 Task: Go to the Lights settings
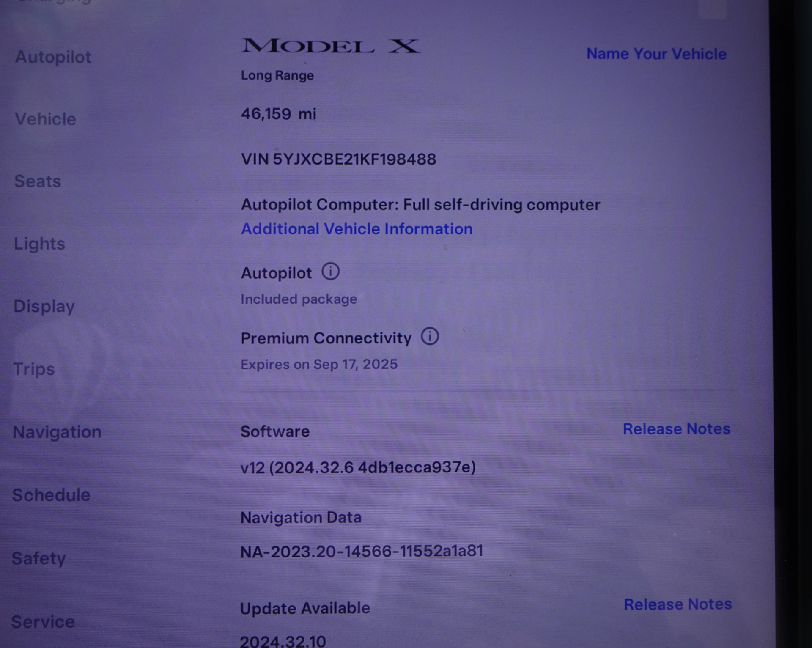pyautogui.click(x=40, y=244)
